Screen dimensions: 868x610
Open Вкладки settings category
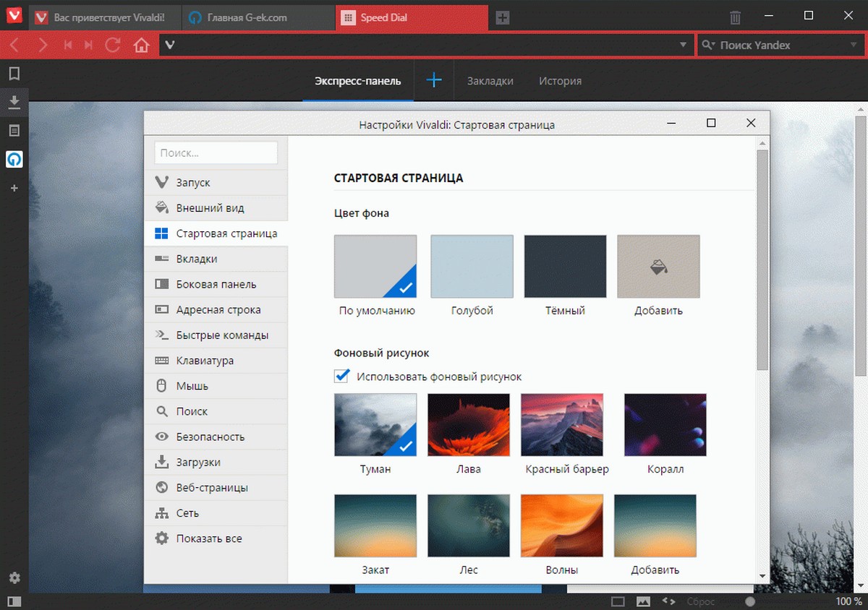216,259
